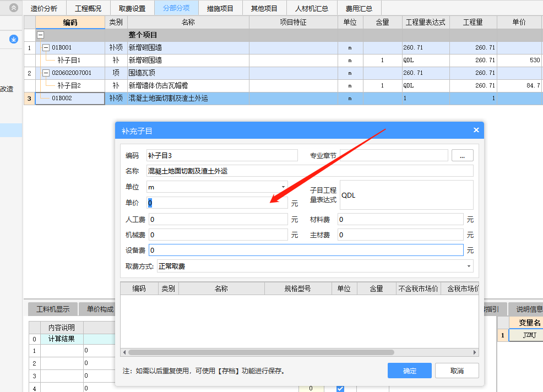This screenshot has width=543, height=392.
Task: Click the 主材费 input field
Action: 401,235
